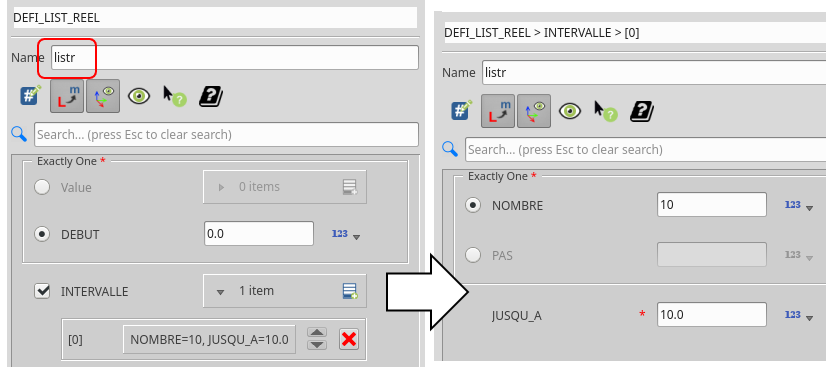Click the hash edit comment icon in left panel

pos(31,95)
